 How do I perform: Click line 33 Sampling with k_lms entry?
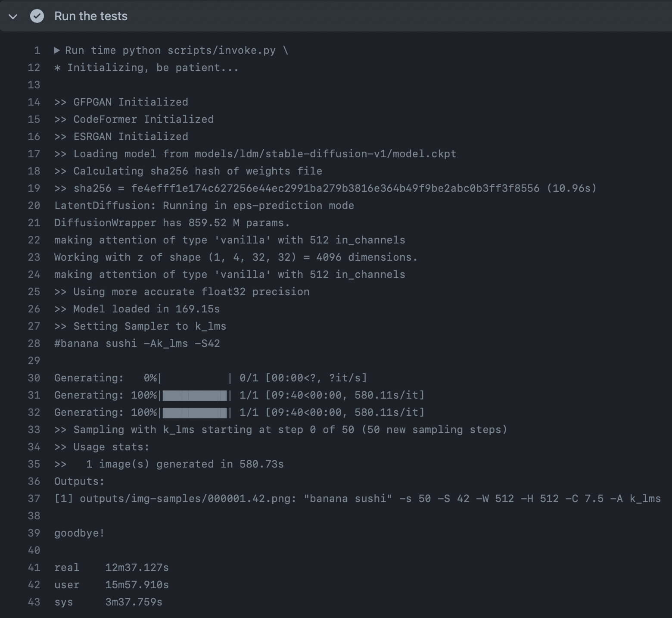[280, 430]
